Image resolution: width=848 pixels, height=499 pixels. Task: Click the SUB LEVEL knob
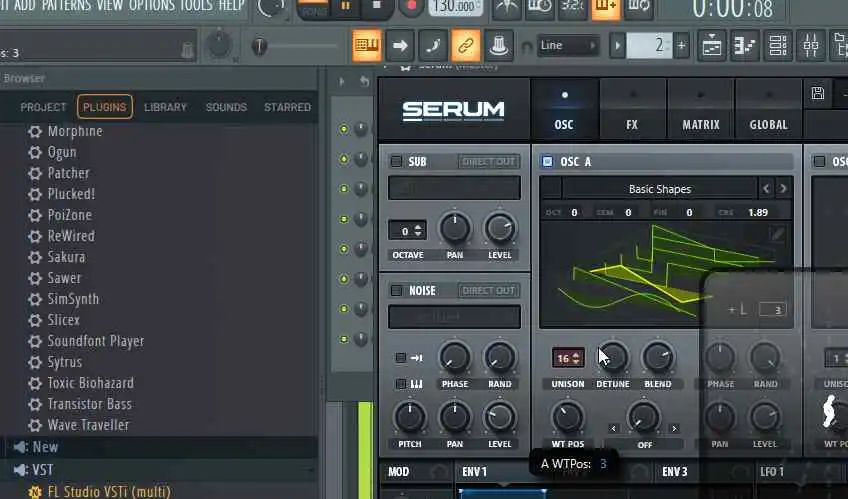500,228
